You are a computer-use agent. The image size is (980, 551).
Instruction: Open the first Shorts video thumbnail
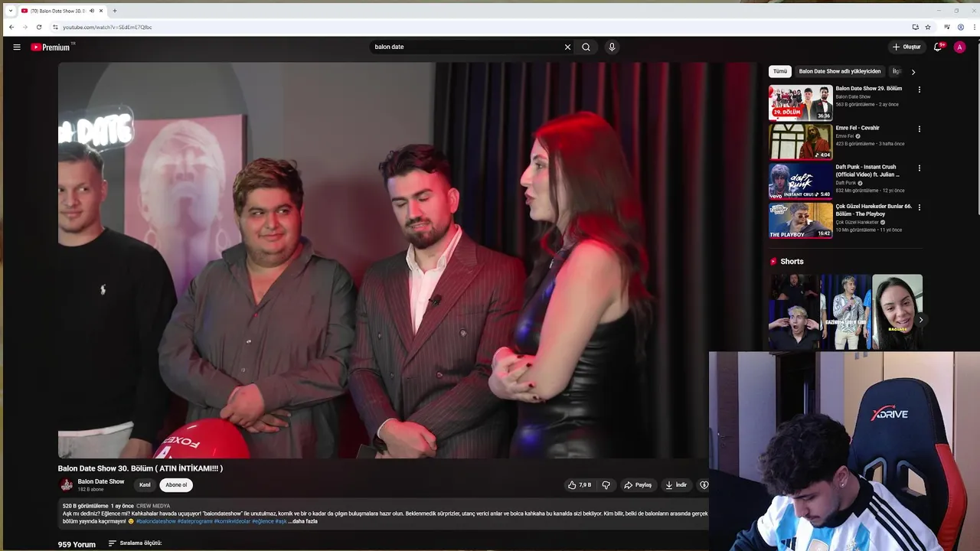point(793,312)
